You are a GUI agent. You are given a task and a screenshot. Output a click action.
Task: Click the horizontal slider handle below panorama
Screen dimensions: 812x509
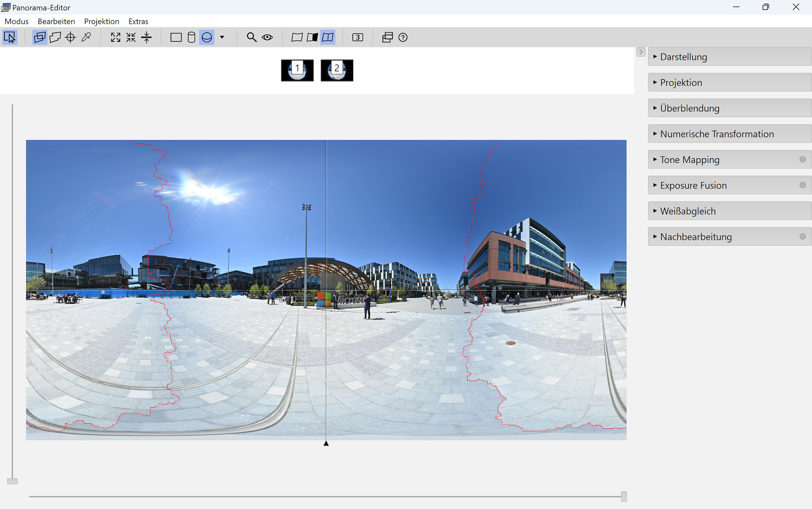click(624, 496)
